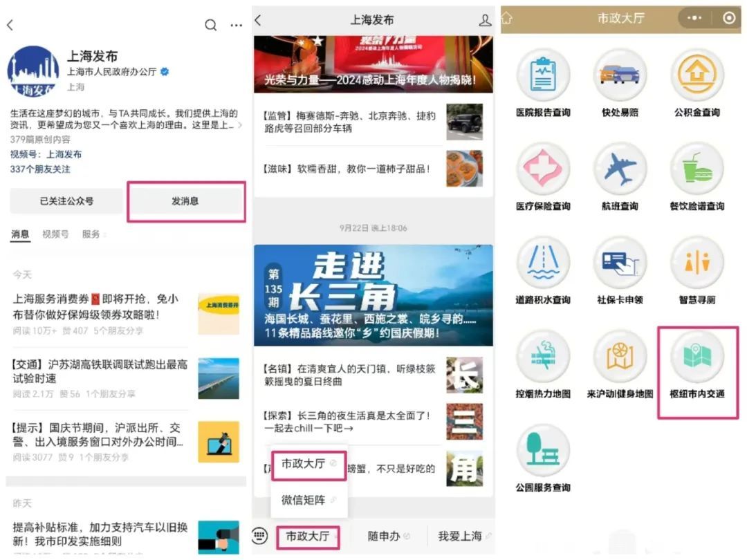
Task: Open 来沪动健身地图 service
Action: [620, 365]
